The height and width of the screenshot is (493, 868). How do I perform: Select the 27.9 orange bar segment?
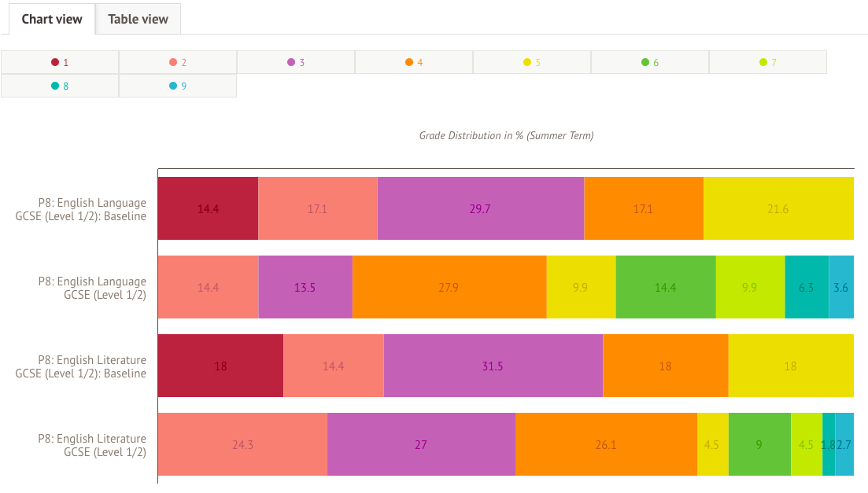click(449, 287)
